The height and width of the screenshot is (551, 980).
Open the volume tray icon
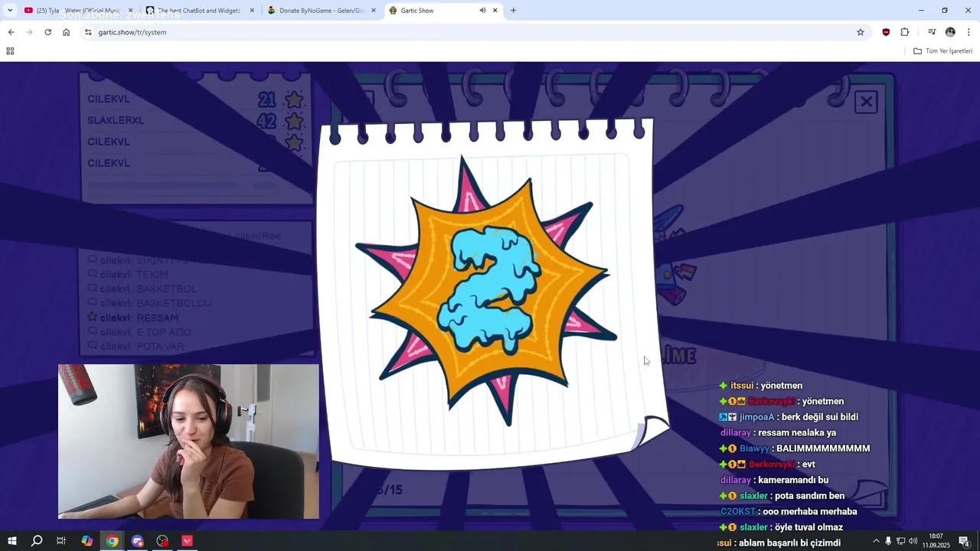click(913, 541)
